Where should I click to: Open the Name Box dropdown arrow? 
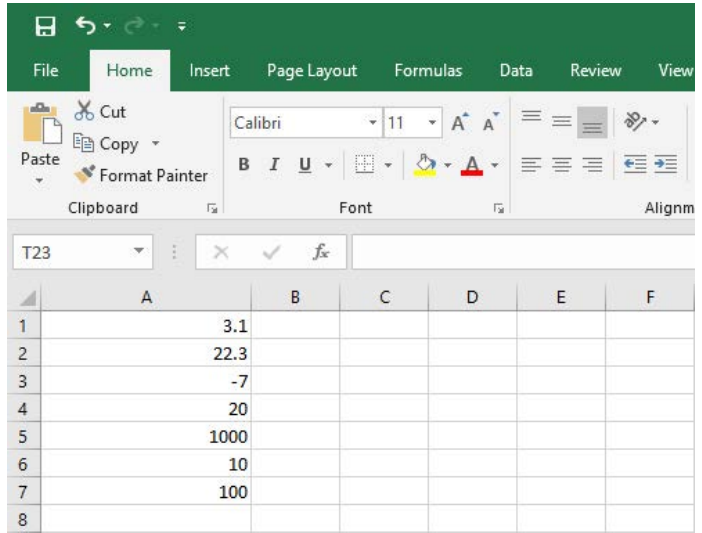tap(139, 250)
